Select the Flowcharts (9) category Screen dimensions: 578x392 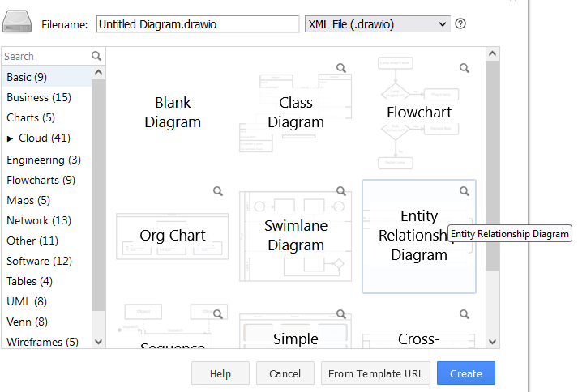tap(46, 180)
